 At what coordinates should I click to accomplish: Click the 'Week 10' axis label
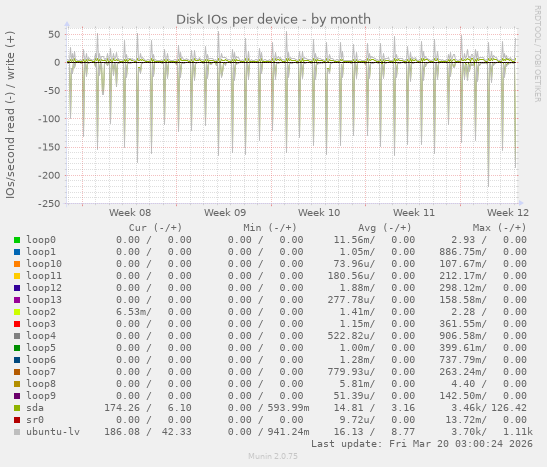tap(319, 212)
